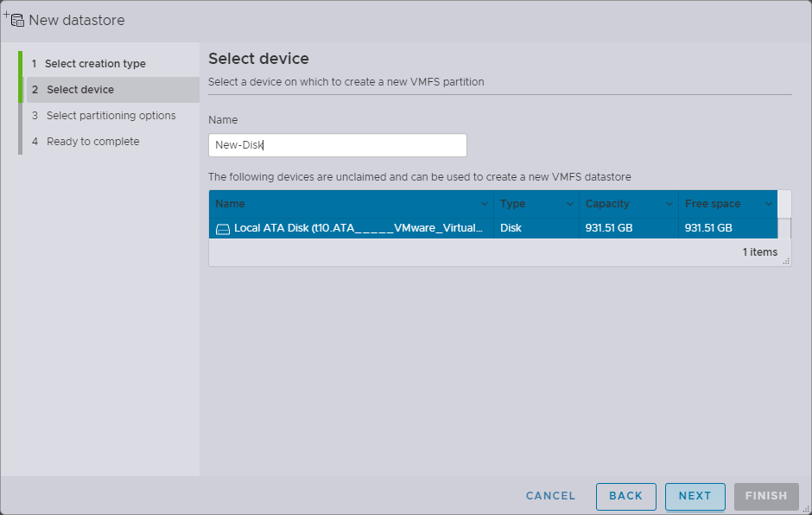Open the Capacity column dropdown chevron
Viewport: 812px width, 515px height.
click(669, 204)
